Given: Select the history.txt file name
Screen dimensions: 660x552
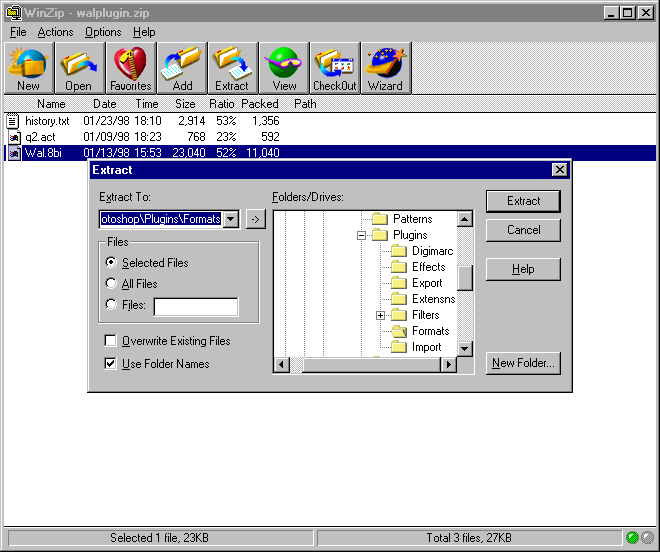Looking at the screenshot, I should [47, 121].
